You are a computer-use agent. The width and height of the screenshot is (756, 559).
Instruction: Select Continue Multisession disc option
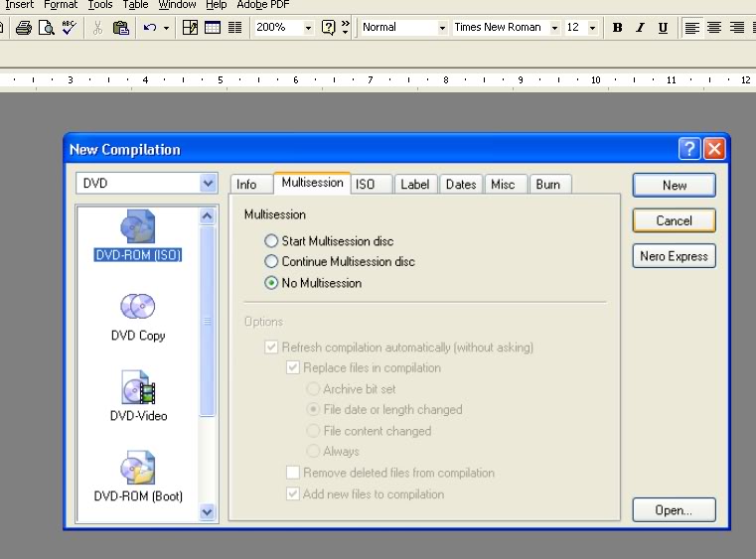(271, 262)
